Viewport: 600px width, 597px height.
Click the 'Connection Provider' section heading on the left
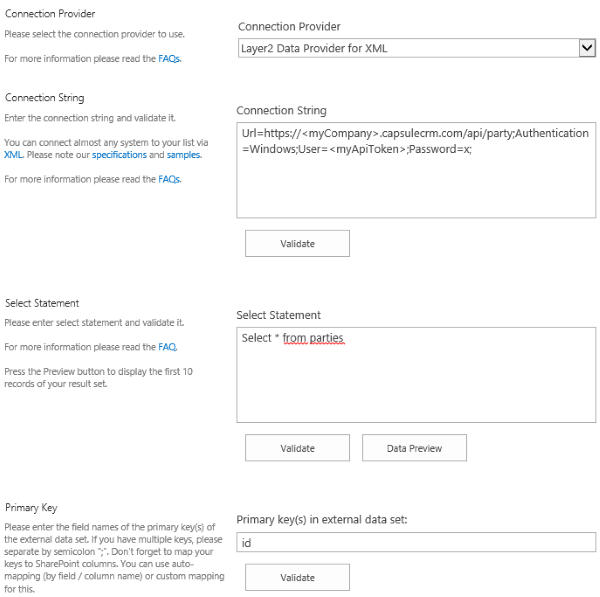tap(50, 14)
